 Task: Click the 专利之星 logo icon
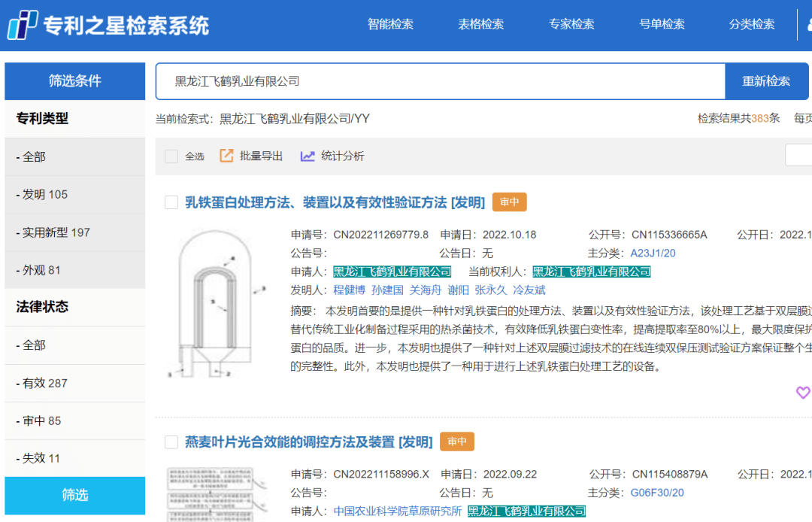click(23, 25)
